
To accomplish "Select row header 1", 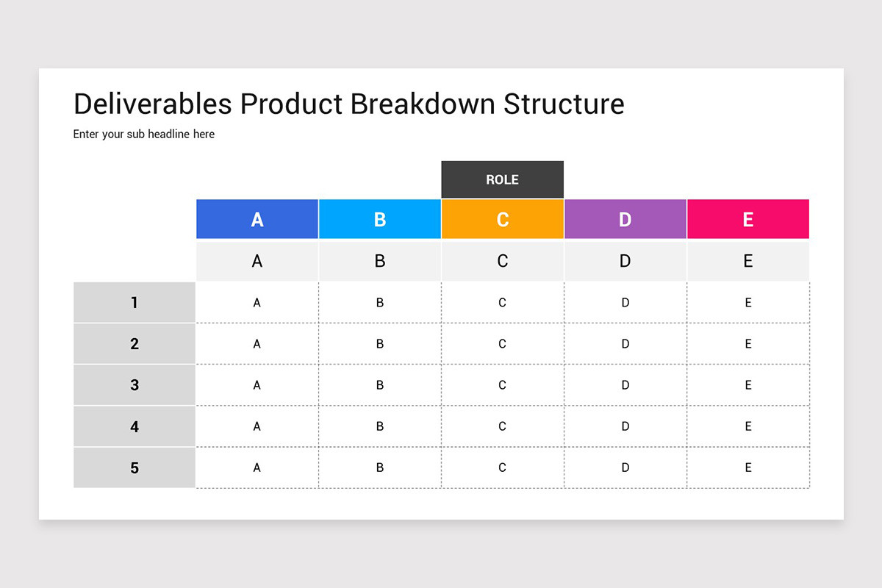I will pyautogui.click(x=135, y=302).
